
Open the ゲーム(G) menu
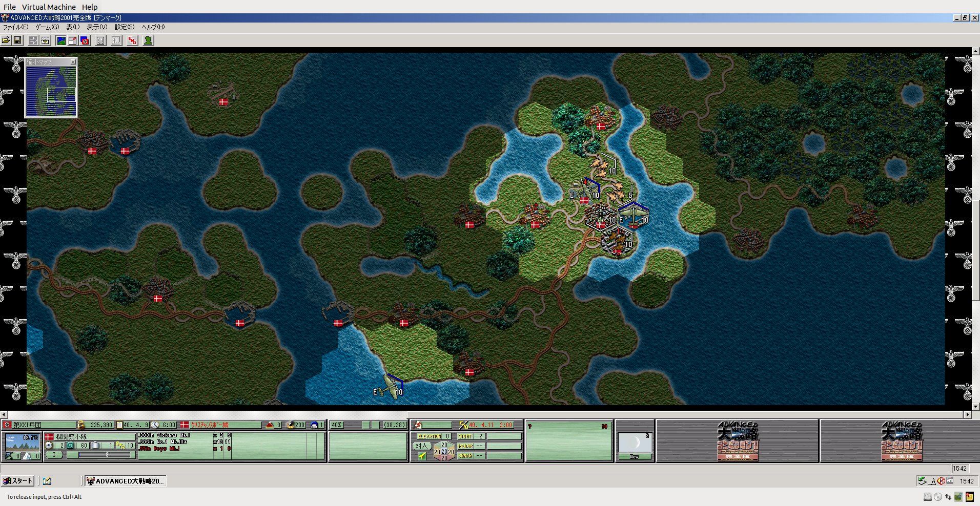point(47,27)
